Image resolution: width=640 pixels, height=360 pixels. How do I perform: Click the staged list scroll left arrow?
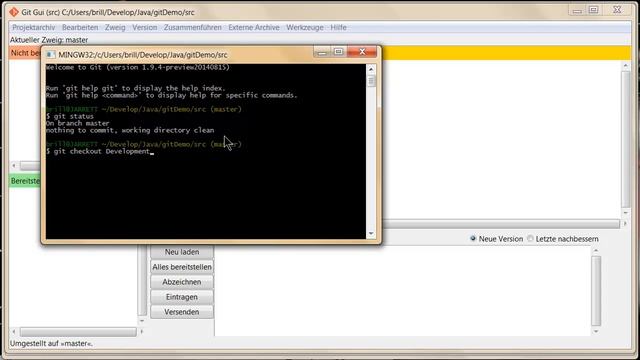[14, 332]
